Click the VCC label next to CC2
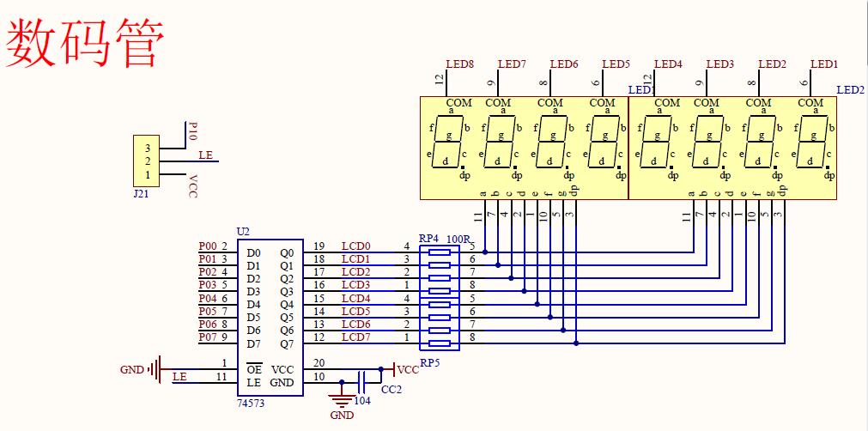 pos(408,369)
